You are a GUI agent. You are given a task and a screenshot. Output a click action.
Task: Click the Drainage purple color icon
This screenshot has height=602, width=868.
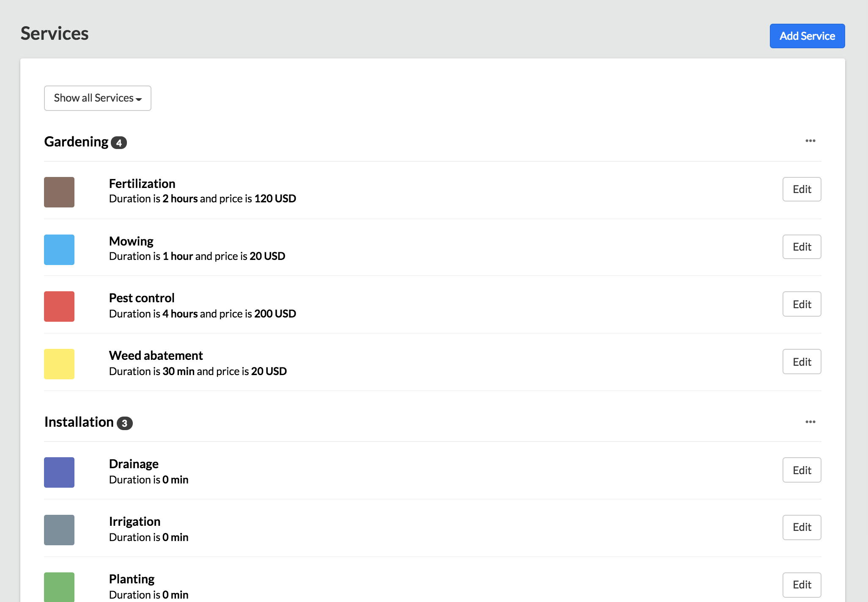[x=60, y=472]
